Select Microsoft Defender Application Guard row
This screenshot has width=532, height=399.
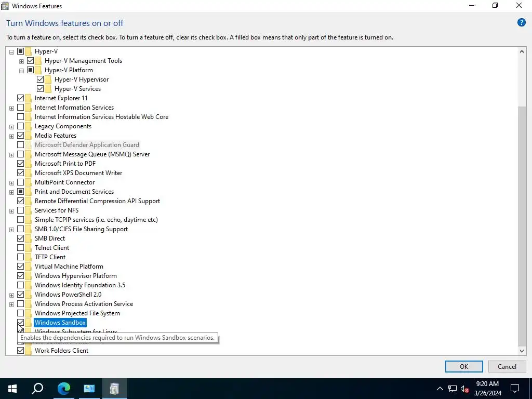pos(87,145)
